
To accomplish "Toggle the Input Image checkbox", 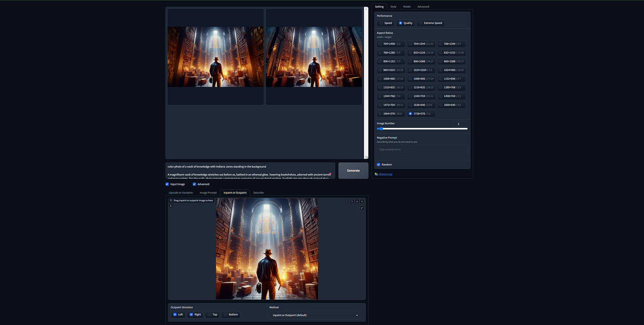I will tap(167, 184).
